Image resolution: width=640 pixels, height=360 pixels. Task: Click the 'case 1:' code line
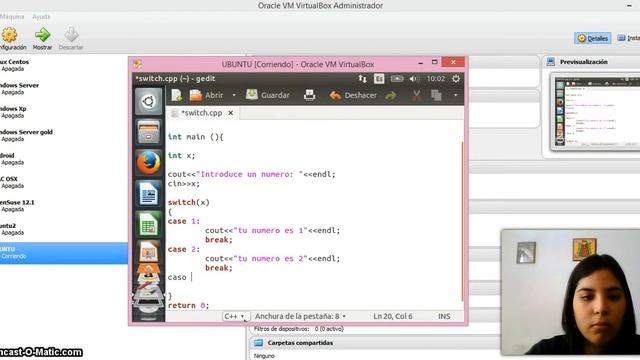click(184, 221)
